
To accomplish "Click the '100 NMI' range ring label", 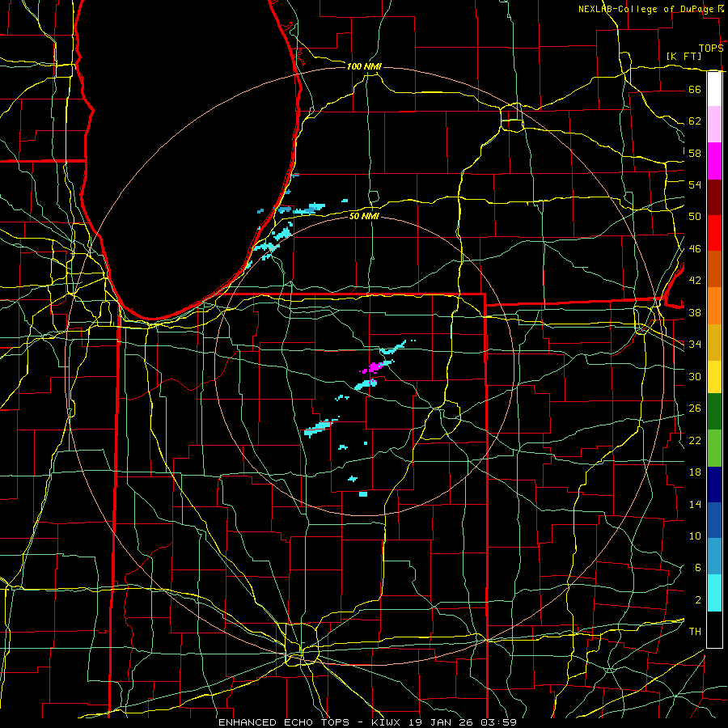I will pyautogui.click(x=364, y=66).
